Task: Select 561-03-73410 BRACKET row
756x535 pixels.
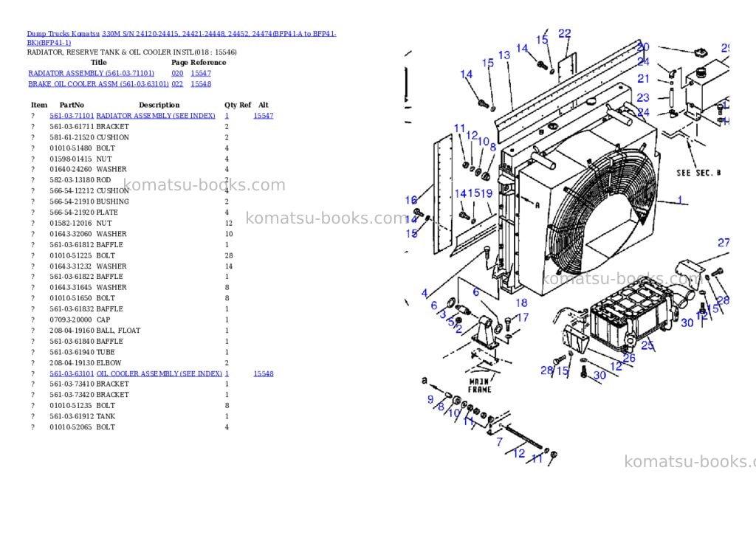Action: coord(130,384)
